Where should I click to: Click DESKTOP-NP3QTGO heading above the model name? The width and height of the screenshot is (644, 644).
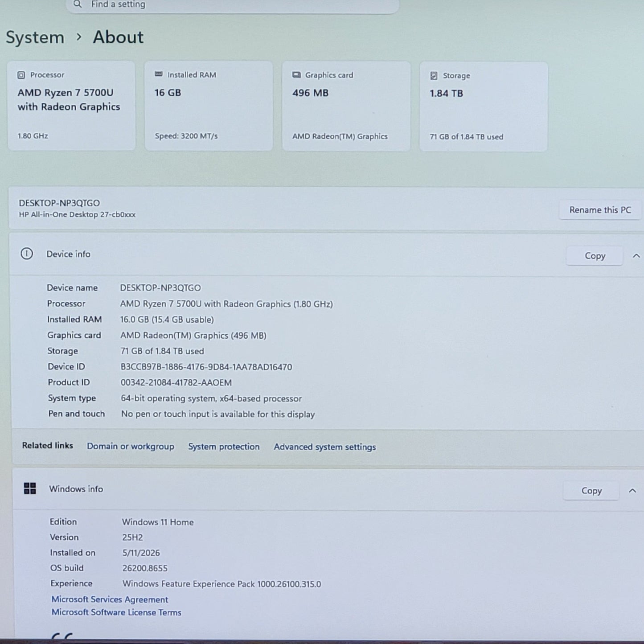[x=59, y=203]
